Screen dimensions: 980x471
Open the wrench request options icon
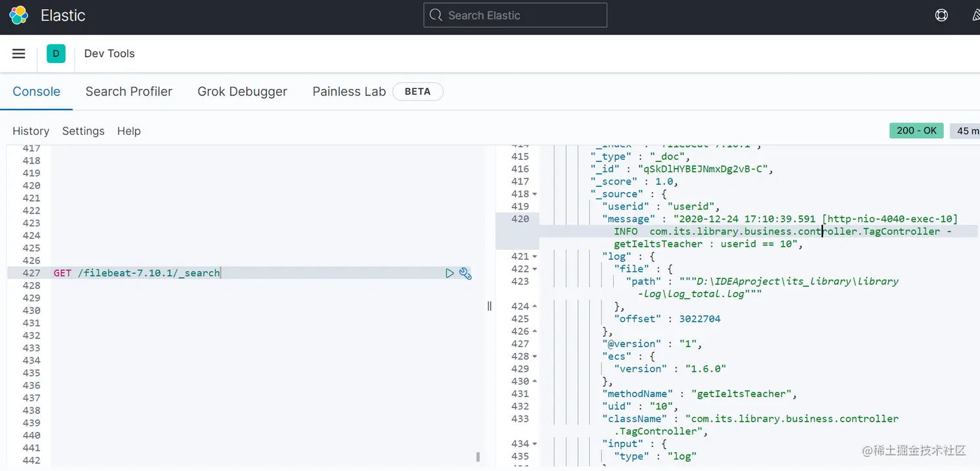(x=465, y=273)
